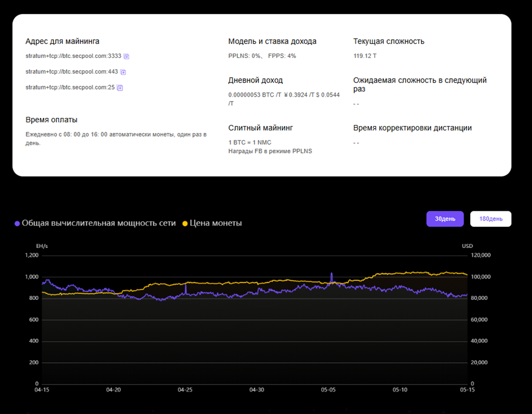Click the stratum+tcp://btc.secpool.com:3333 address text
The height and width of the screenshot is (414, 532).
[x=73, y=56]
